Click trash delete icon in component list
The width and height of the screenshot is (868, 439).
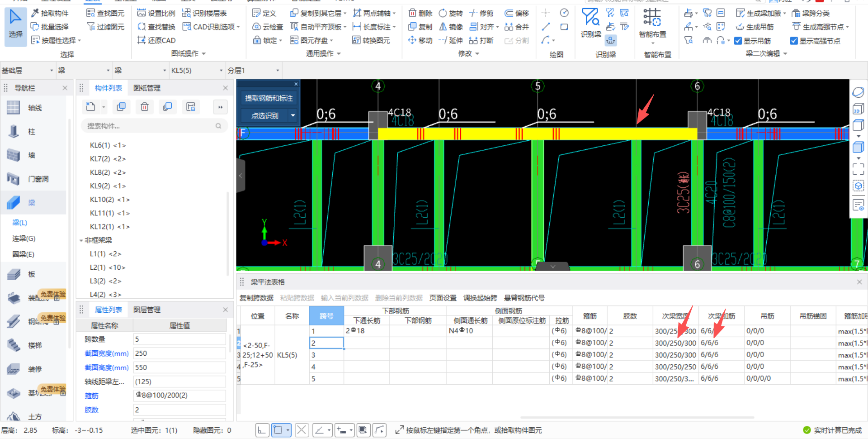pos(145,107)
